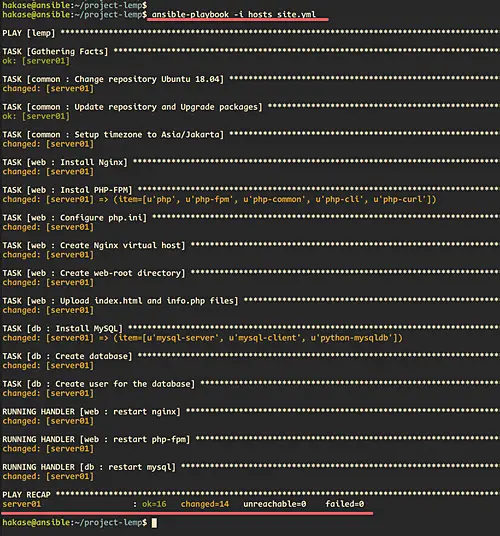Viewport: 500px width, 536px height.
Task: Click 'TASK [web : Create web-root directory]'
Action: [94, 273]
